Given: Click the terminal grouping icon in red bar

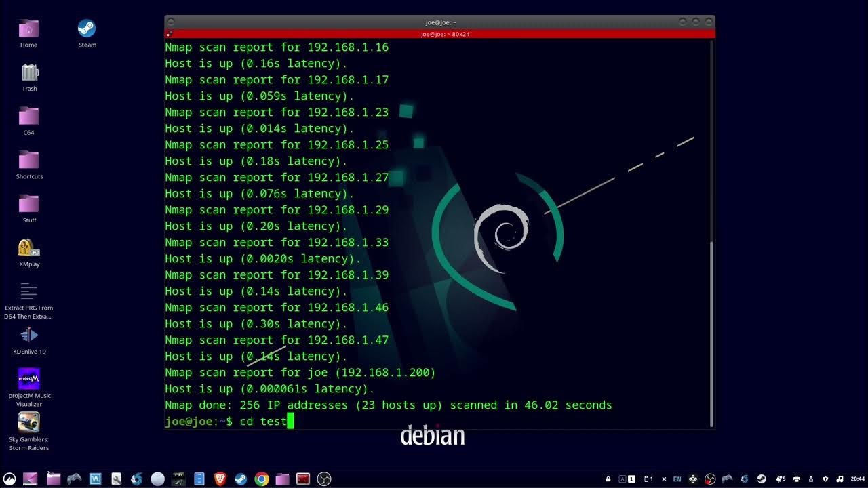Looking at the screenshot, I should point(169,34).
